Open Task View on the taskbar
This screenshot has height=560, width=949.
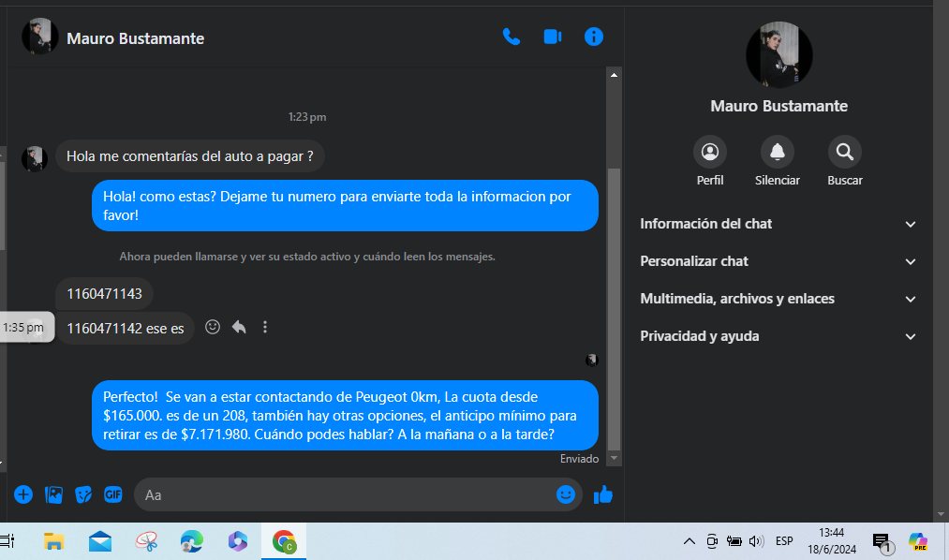point(7,541)
